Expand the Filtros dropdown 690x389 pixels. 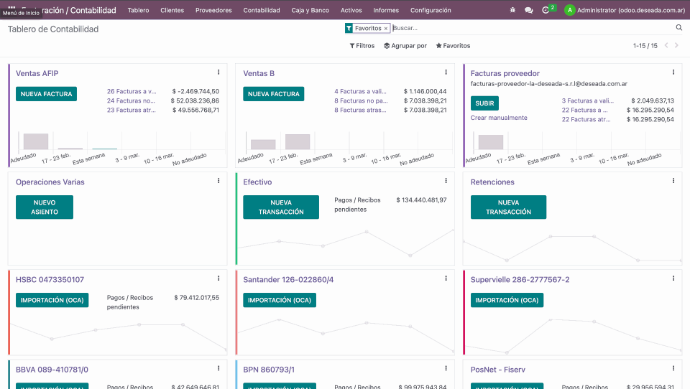click(362, 46)
